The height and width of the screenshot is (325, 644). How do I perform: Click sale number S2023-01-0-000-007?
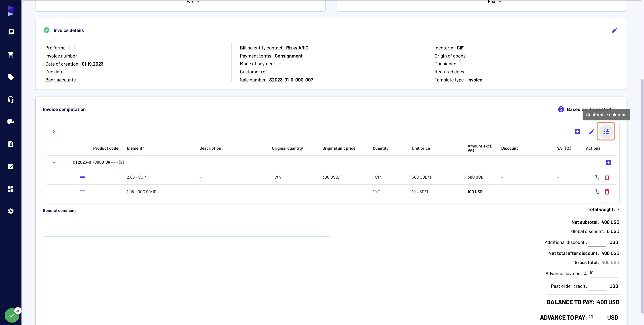291,80
